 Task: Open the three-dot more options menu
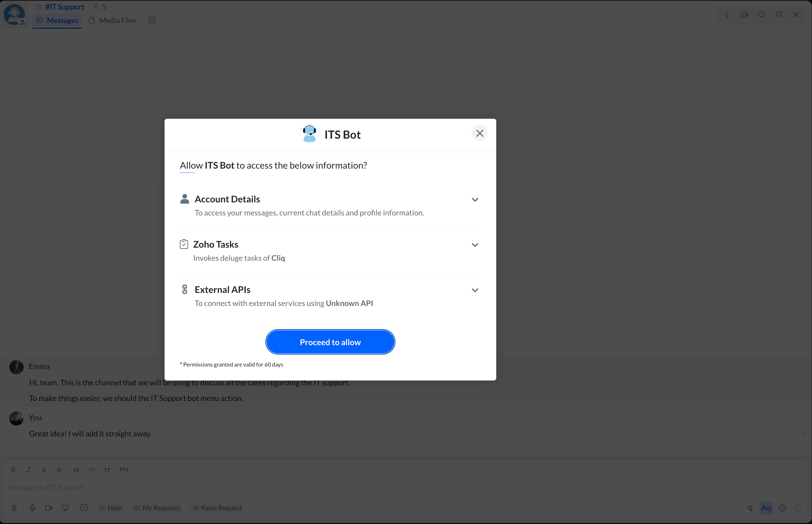(x=727, y=14)
